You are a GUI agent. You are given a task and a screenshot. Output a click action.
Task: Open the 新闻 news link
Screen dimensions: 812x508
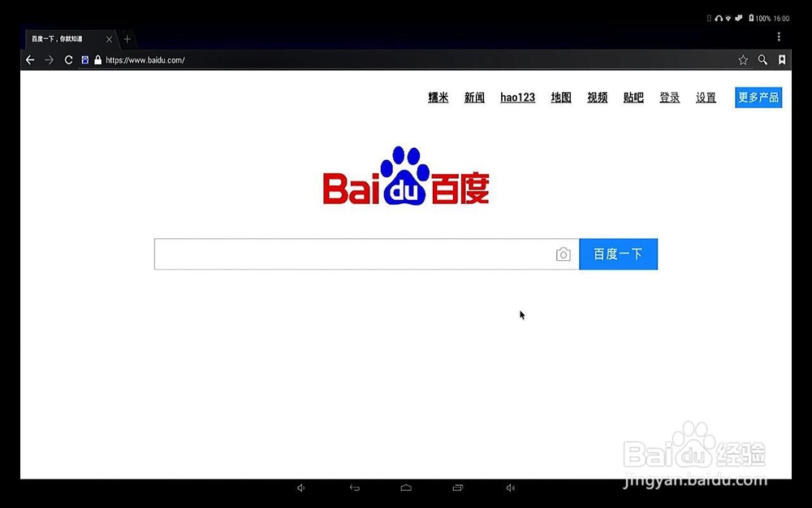click(x=474, y=97)
